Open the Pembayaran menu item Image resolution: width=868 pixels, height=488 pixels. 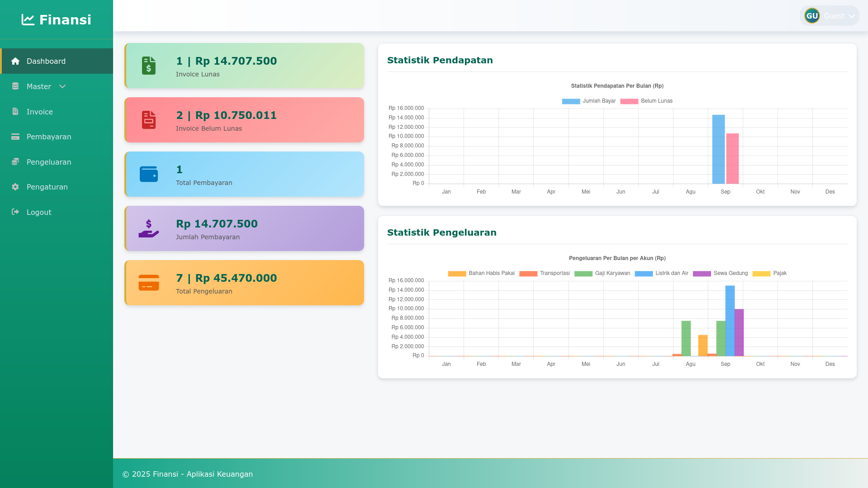tap(49, 137)
